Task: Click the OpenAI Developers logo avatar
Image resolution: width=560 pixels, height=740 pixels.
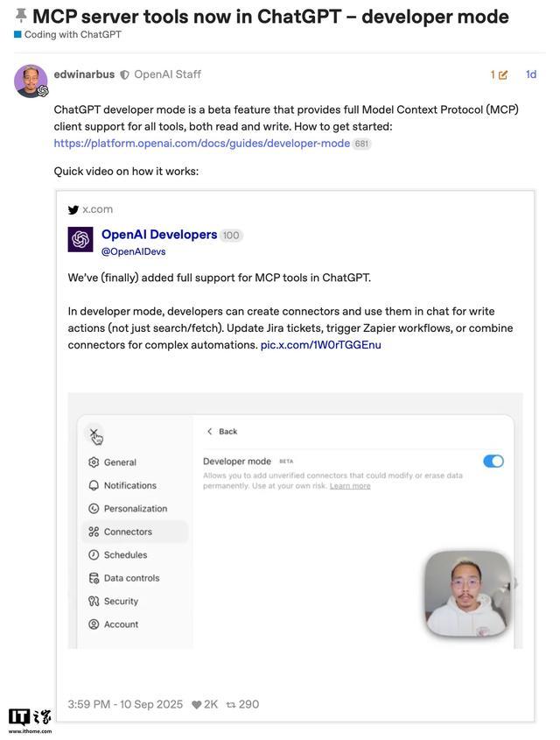Action: pyautogui.click(x=80, y=240)
